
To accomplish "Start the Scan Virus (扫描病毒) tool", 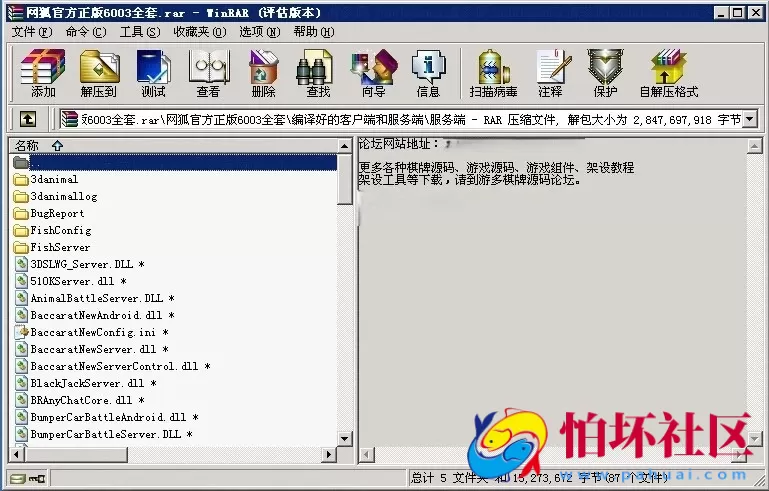I will point(493,73).
